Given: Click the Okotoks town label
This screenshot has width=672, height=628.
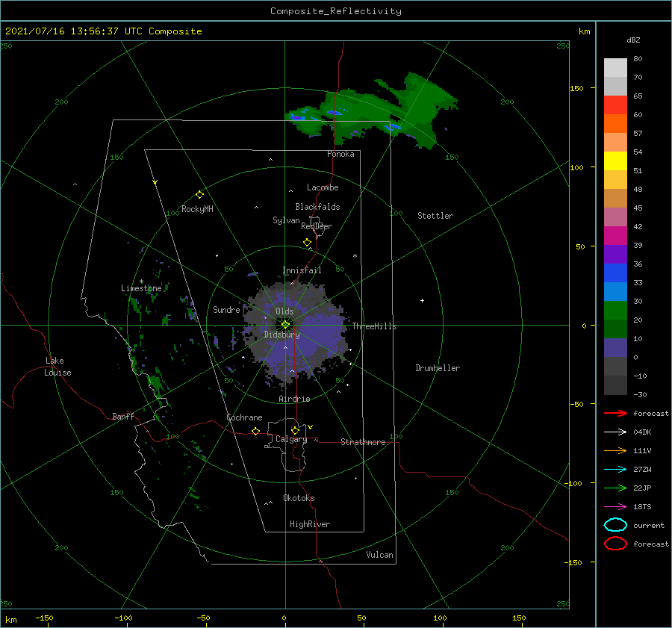Looking at the screenshot, I should (x=299, y=498).
